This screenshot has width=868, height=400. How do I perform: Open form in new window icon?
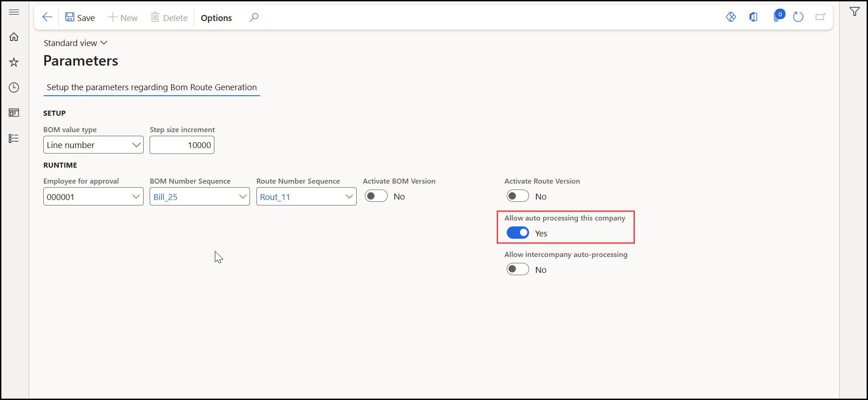[821, 17]
